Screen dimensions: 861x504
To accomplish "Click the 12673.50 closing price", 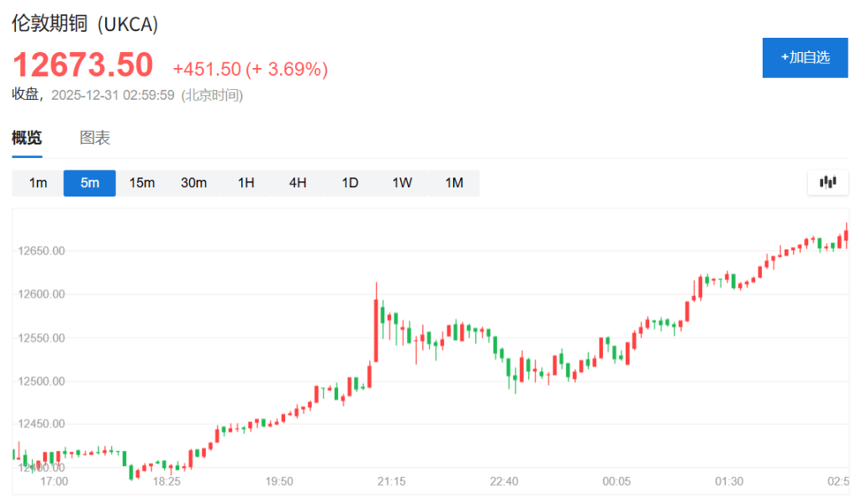I will (82, 66).
